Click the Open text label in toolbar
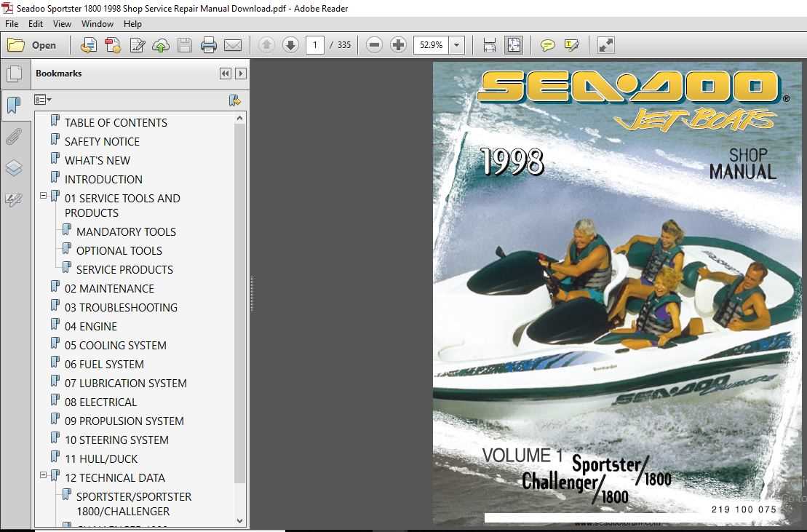Viewport: 807px width, 532px height. pos(44,45)
